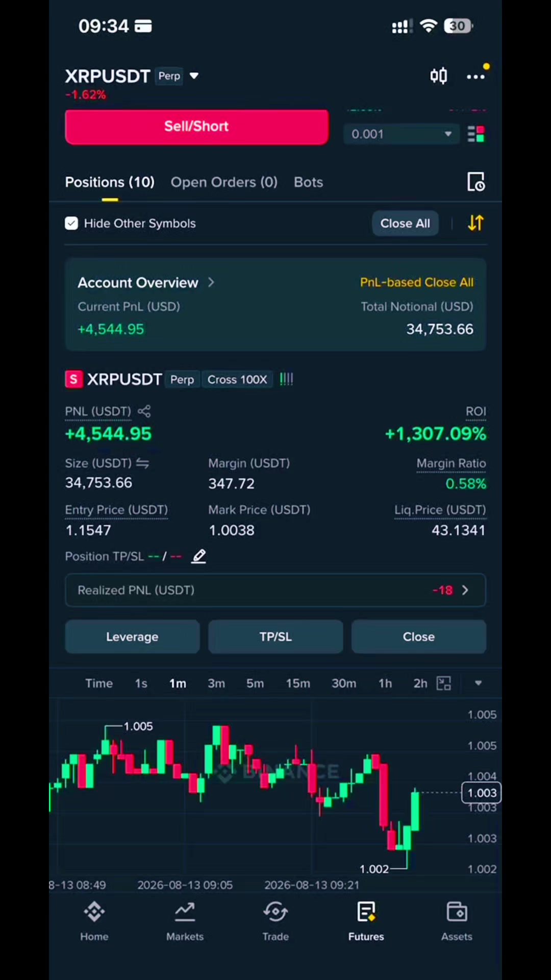
Task: Switch order book layout icon
Action: (476, 134)
